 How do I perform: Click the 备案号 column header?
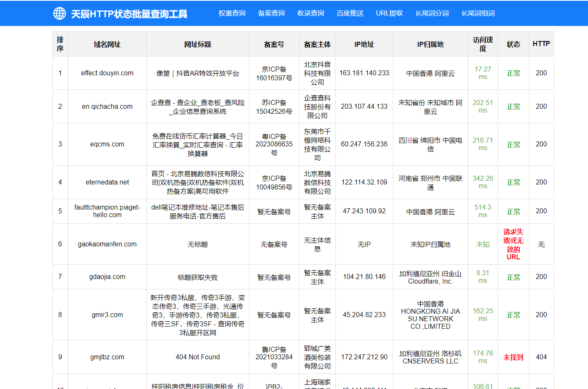tap(274, 44)
